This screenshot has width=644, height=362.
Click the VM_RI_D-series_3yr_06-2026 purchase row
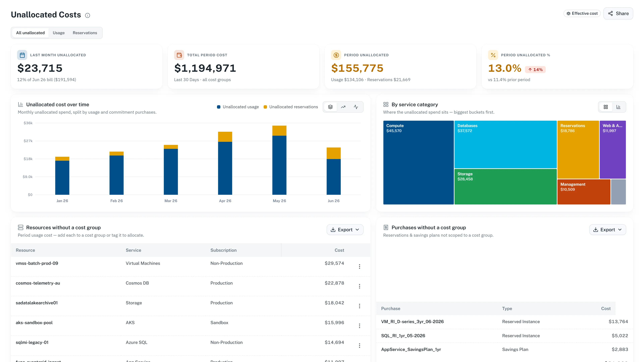[x=504, y=322]
